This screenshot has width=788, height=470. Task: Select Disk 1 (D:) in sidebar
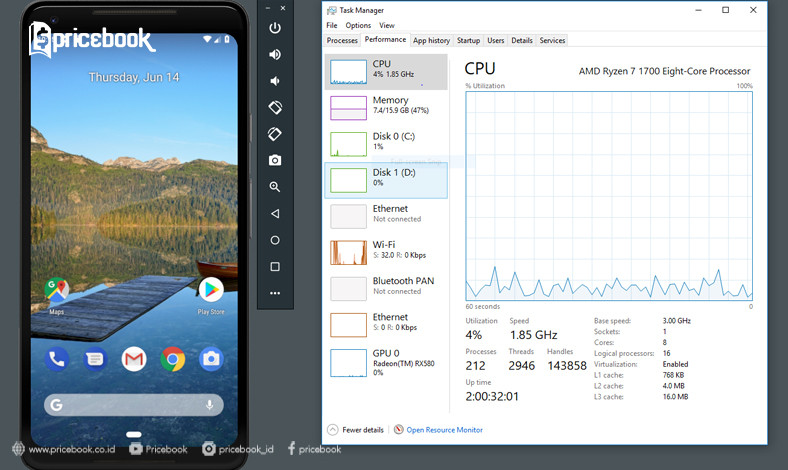tap(386, 180)
